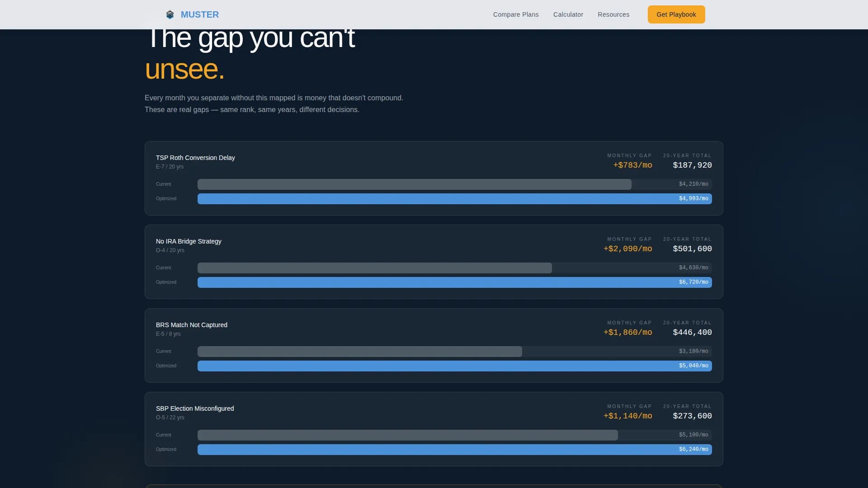
Task: Select the SBP Election Misconfigured title
Action: coord(195,408)
